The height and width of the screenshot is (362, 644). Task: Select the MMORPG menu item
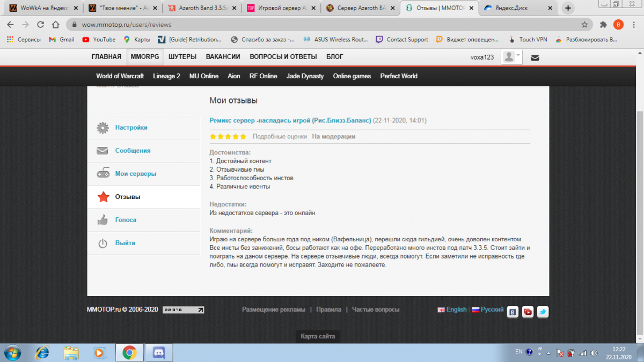(144, 57)
